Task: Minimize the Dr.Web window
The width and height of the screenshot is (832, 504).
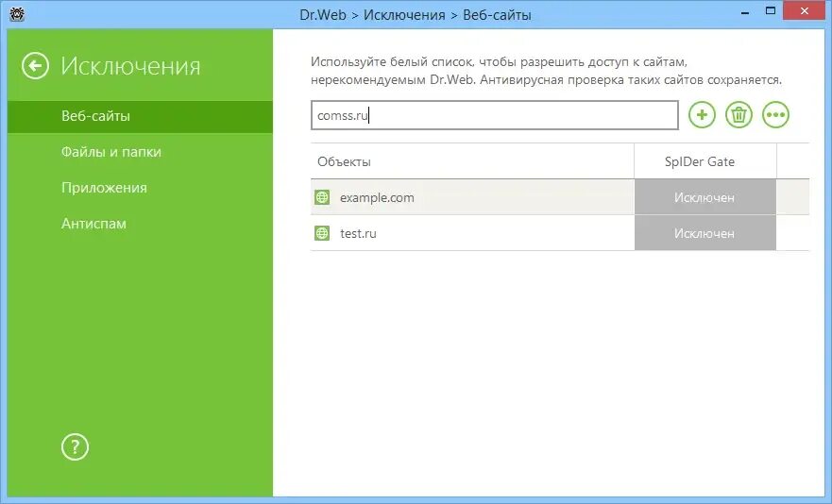Action: (745, 11)
